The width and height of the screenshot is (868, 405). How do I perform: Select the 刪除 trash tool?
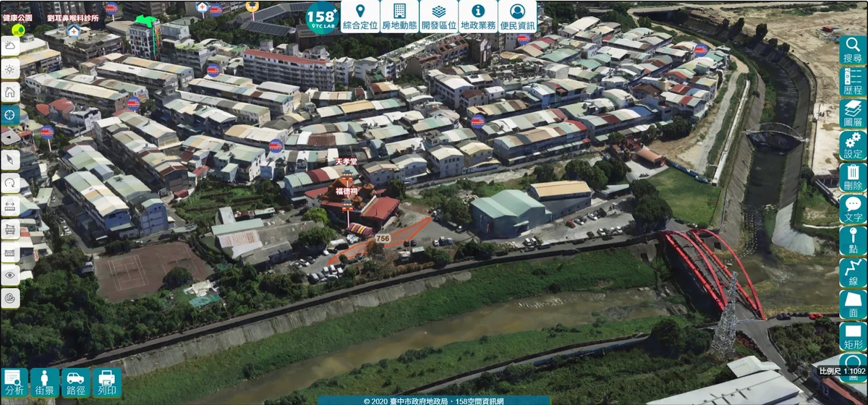pos(853,177)
